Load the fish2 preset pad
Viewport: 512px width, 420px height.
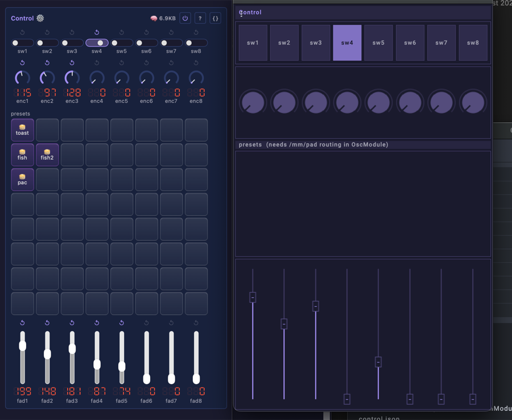[x=47, y=155]
